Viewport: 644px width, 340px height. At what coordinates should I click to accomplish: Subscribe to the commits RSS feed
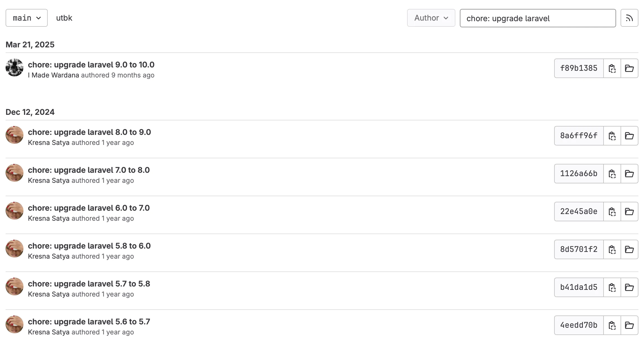click(x=629, y=18)
